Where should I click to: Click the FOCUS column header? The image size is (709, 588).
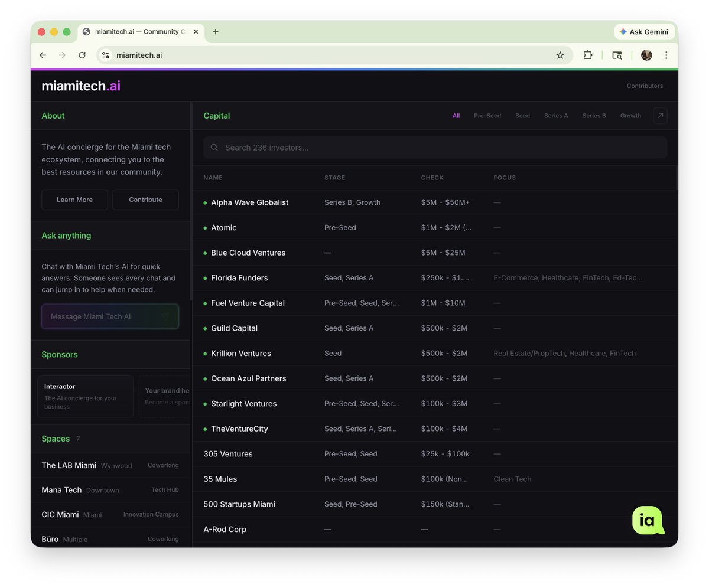505,178
